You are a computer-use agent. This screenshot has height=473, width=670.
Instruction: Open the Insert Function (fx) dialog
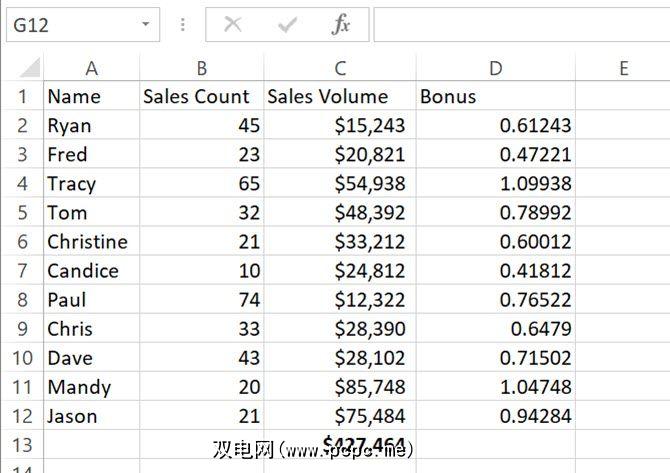click(x=341, y=25)
